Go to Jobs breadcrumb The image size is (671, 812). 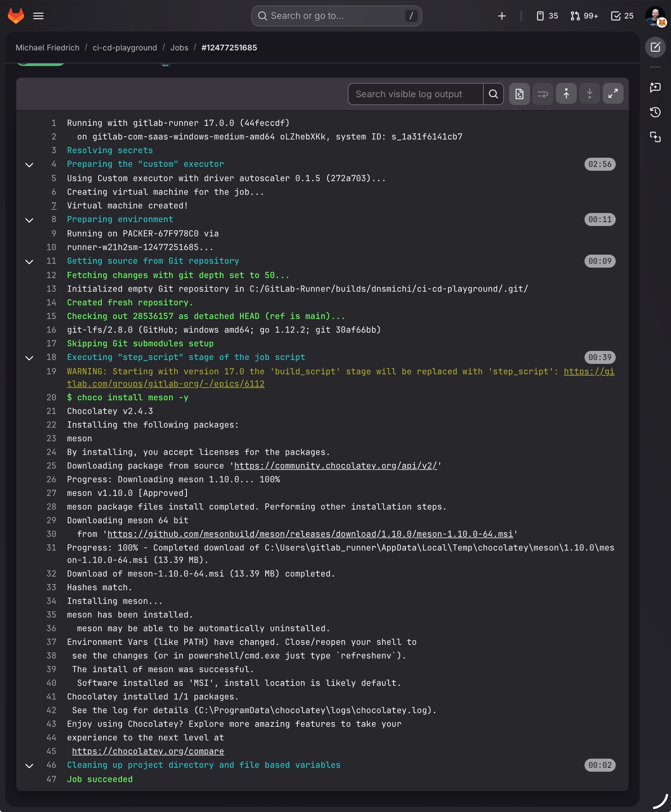pyautogui.click(x=179, y=48)
